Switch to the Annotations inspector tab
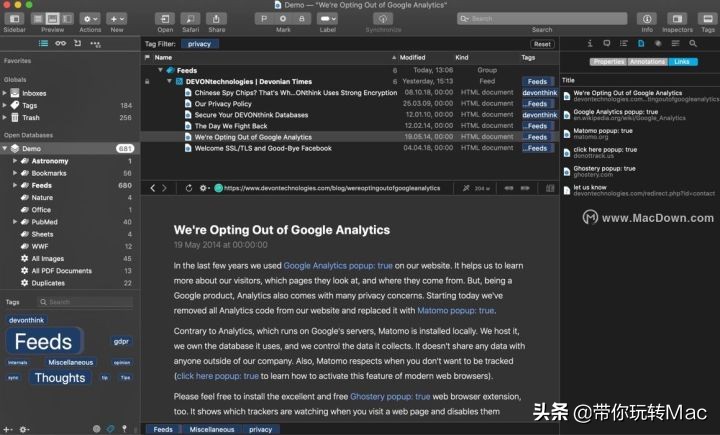Image resolution: width=720 pixels, height=435 pixels. click(x=648, y=62)
